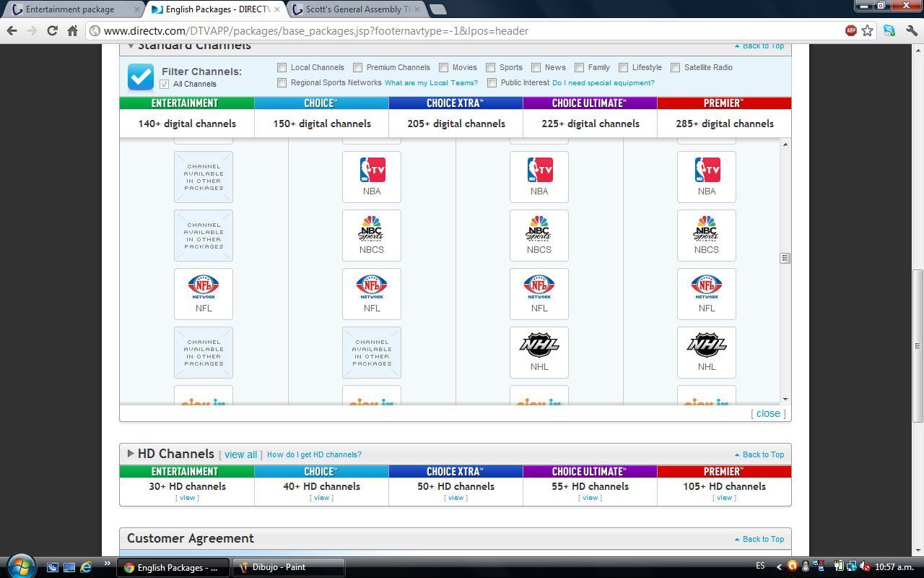Expand Entertainment HD channels view link
This screenshot has height=578, width=924.
tap(187, 498)
